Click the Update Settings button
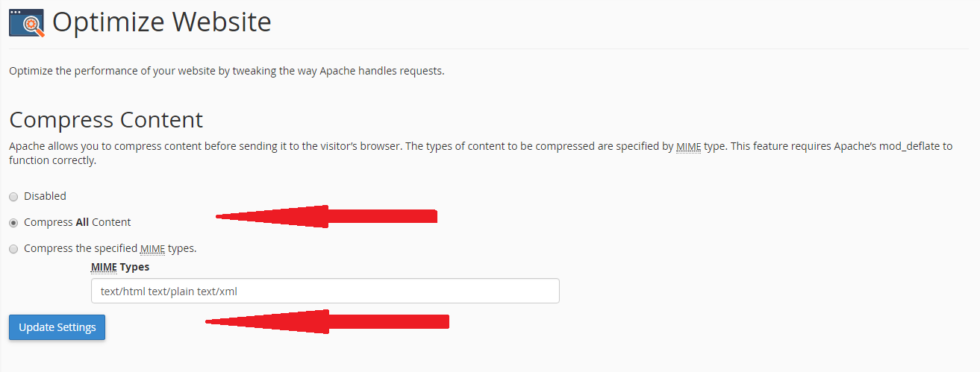980x372 pixels. (x=57, y=327)
